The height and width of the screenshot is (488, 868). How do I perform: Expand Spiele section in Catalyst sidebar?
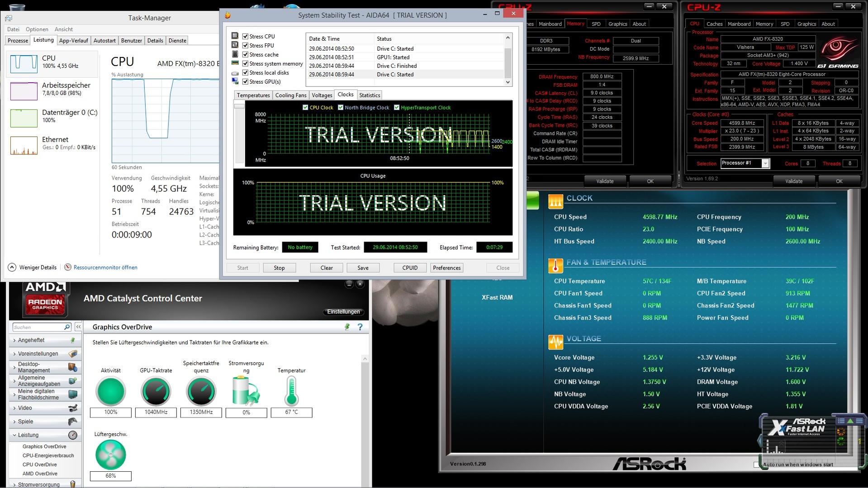(44, 422)
